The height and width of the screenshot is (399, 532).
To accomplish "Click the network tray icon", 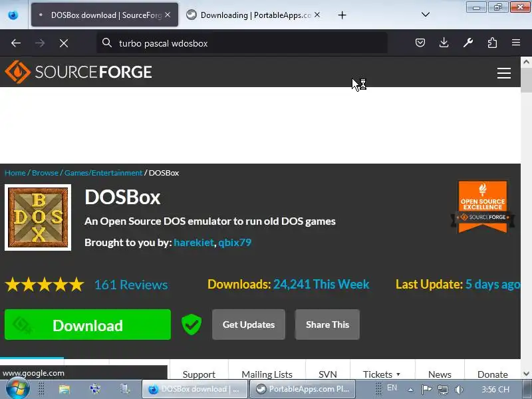I will tap(443, 390).
